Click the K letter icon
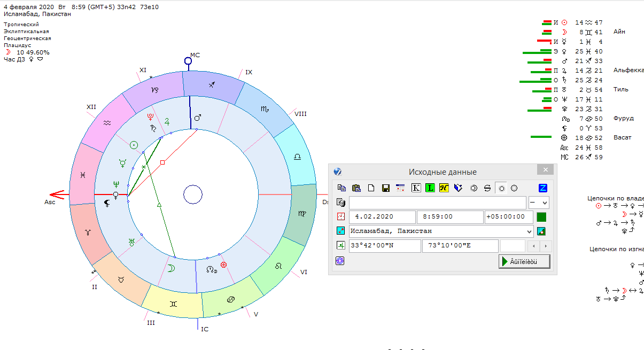 pos(416,188)
